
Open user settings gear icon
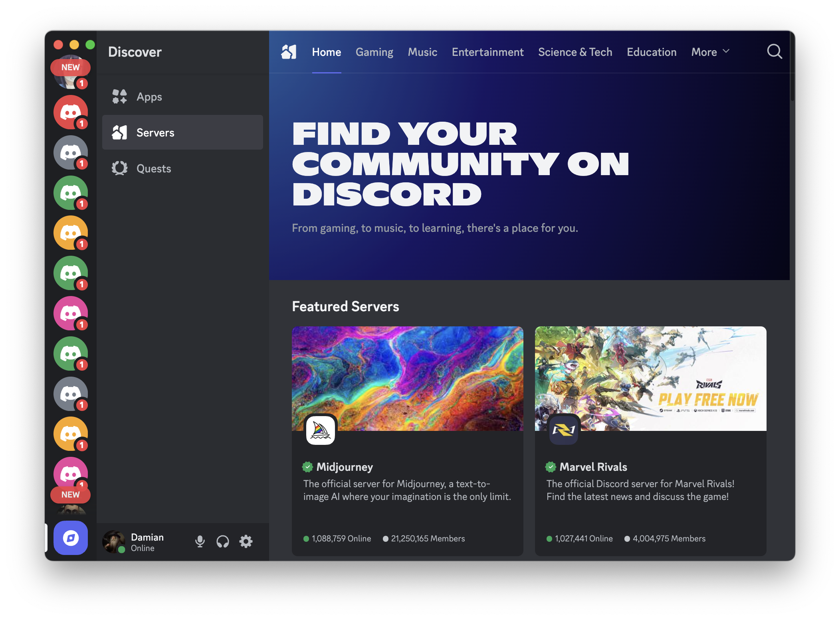pos(246,541)
